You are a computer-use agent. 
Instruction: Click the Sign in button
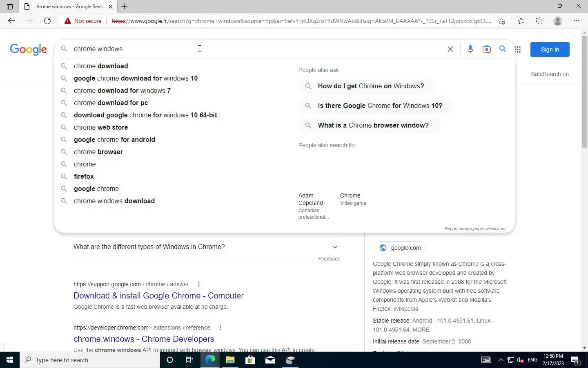pos(550,49)
